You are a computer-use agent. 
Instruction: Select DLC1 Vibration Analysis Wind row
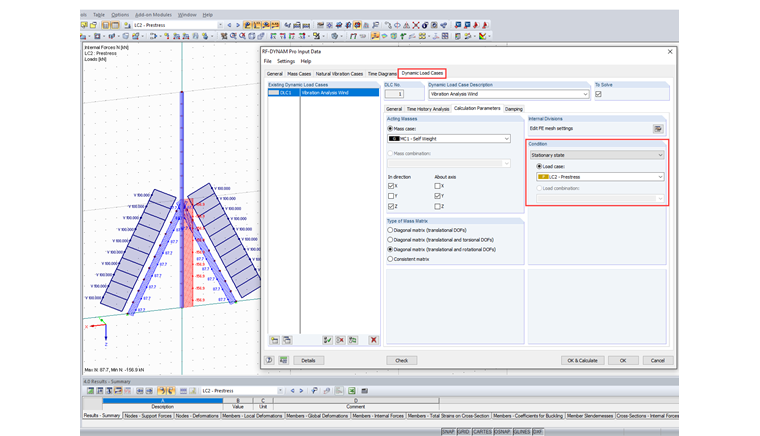coord(323,93)
